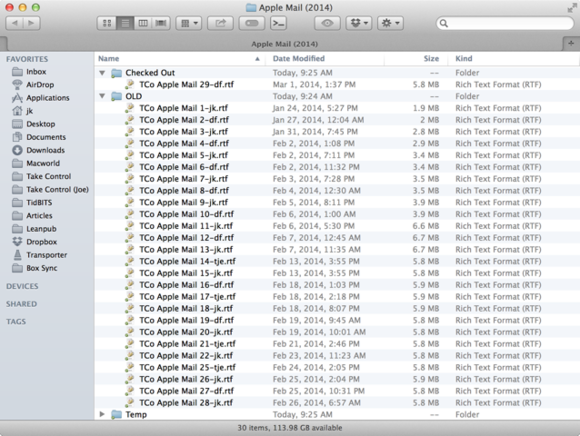Select the Checked Out folder icon

(117, 73)
